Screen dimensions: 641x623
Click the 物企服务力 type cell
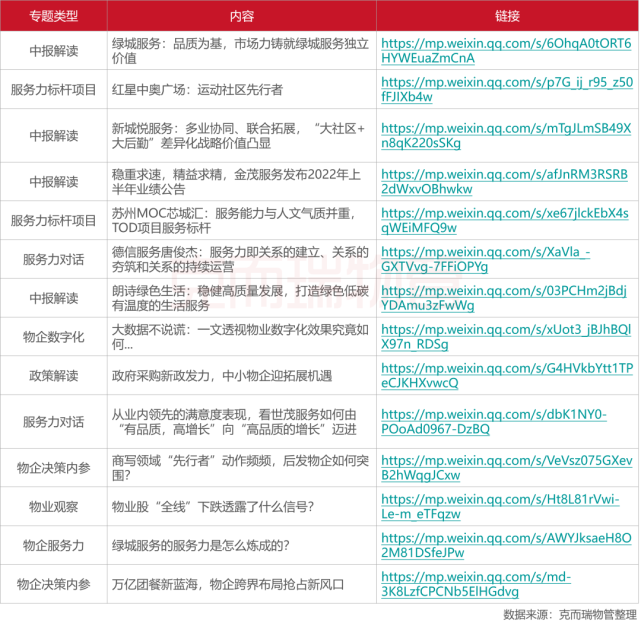tap(54, 545)
